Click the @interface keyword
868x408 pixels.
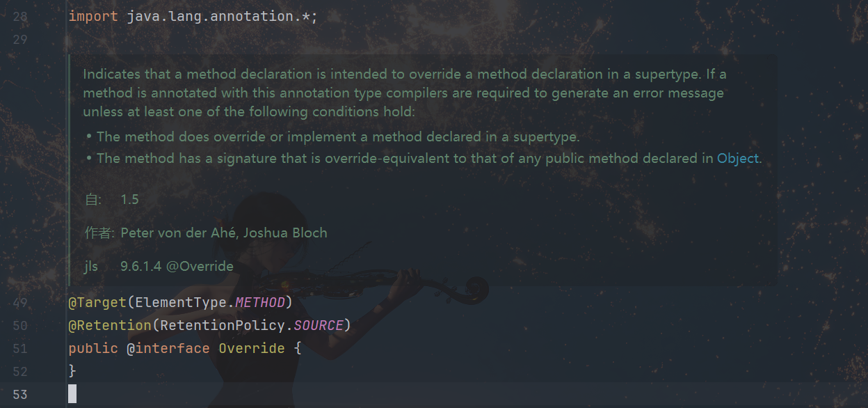point(168,349)
